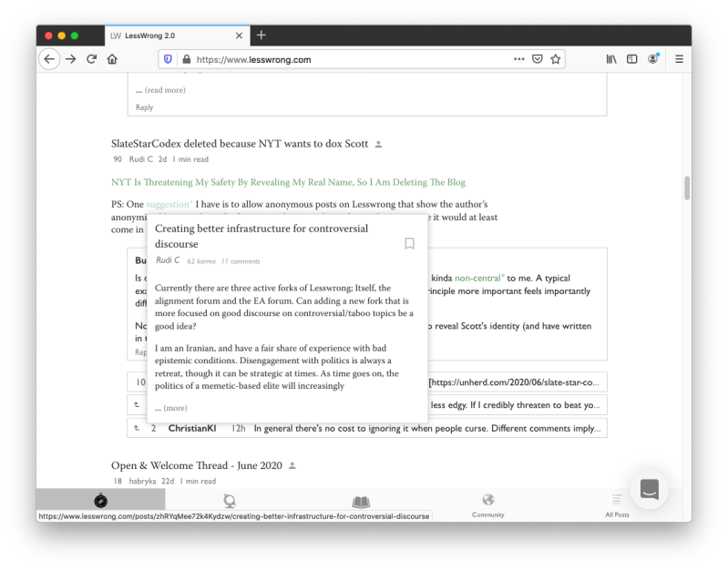Expand comment via '(read more)'
Image resolution: width=728 pixels, height=570 pixels.
point(161,90)
